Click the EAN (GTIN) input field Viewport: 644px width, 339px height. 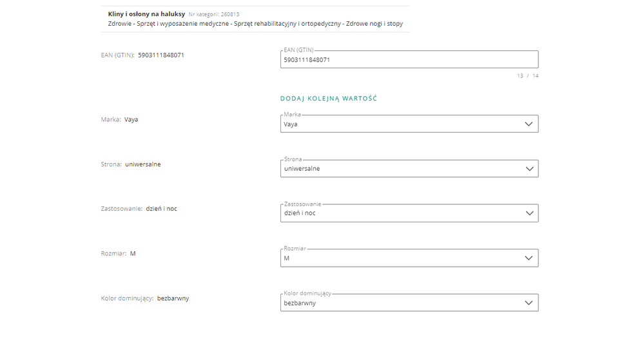(409, 60)
